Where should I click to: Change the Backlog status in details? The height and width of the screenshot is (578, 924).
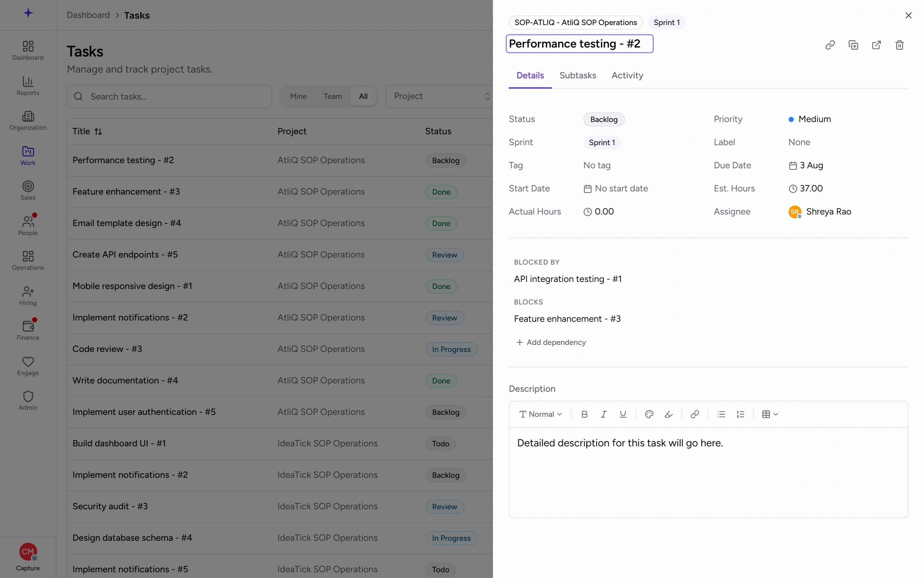coord(604,119)
